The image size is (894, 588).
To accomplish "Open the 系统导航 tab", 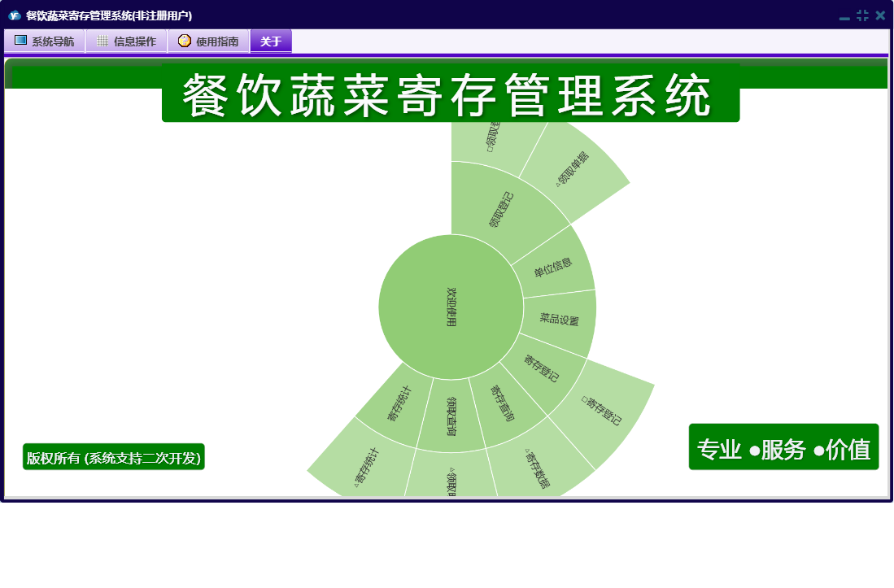I will coord(45,41).
